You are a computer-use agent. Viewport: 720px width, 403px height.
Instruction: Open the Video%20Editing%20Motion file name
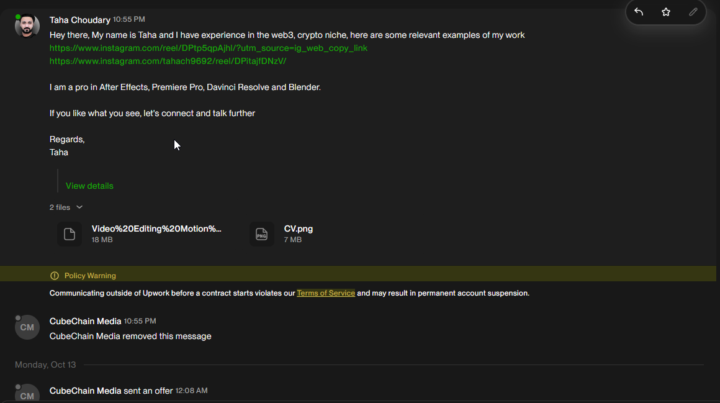tap(156, 229)
